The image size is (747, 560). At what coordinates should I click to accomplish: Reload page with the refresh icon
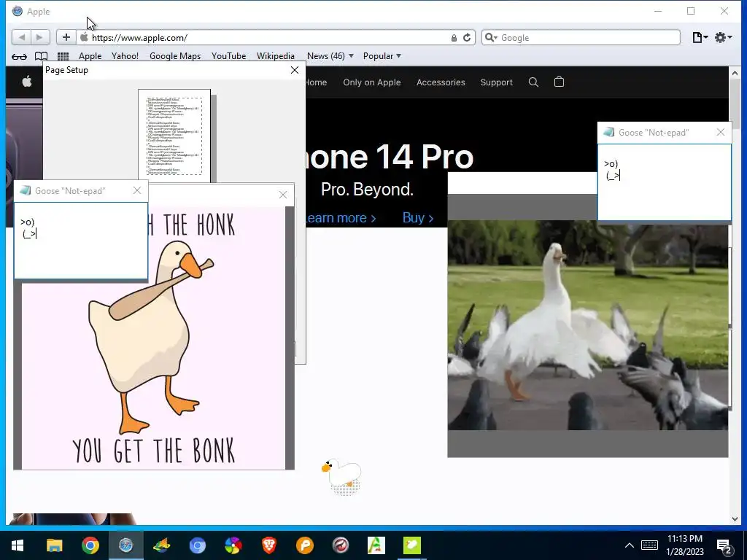point(467,38)
